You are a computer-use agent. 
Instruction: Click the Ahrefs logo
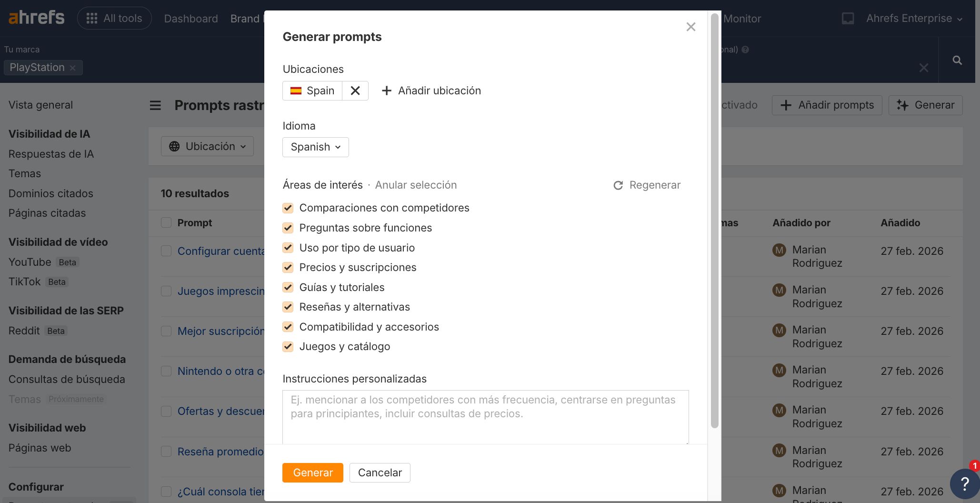[37, 18]
